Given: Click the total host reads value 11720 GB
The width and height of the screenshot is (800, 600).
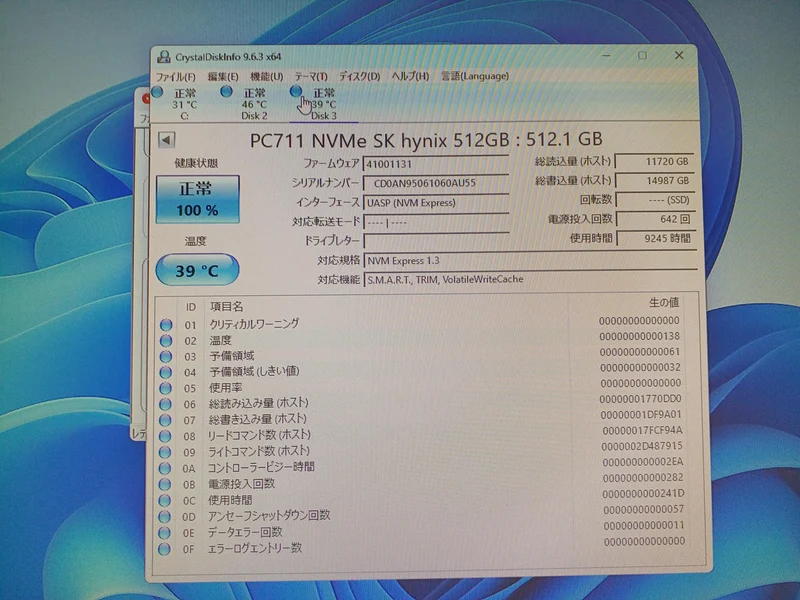Looking at the screenshot, I should (x=655, y=161).
